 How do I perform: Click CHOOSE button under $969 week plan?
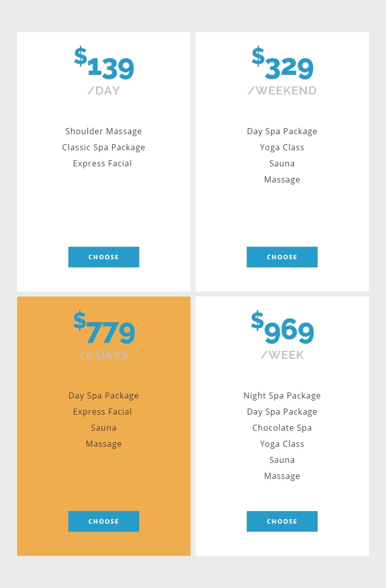tap(282, 521)
